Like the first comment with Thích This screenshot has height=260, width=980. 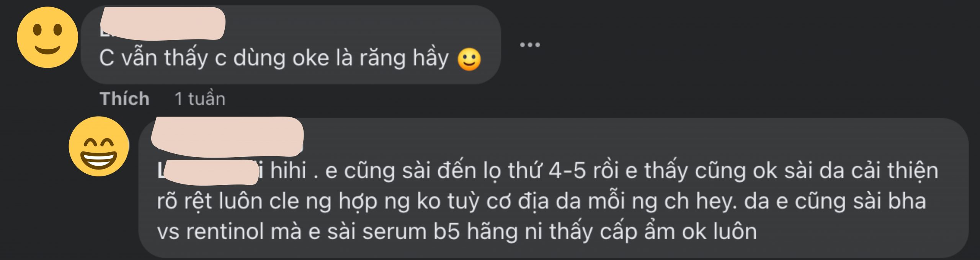pos(124,99)
